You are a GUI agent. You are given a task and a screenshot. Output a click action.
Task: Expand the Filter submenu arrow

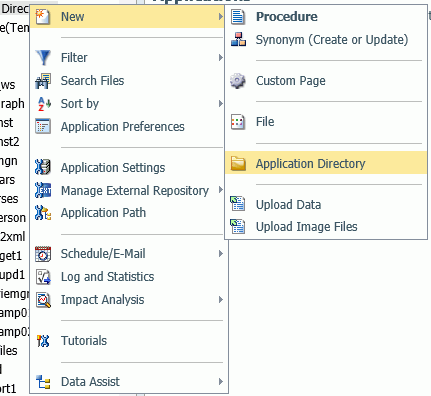tap(220, 58)
